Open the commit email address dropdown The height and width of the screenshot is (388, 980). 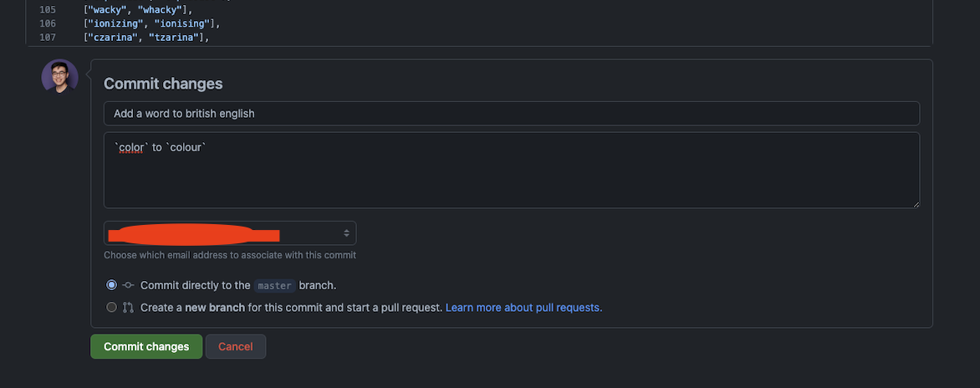tap(230, 233)
